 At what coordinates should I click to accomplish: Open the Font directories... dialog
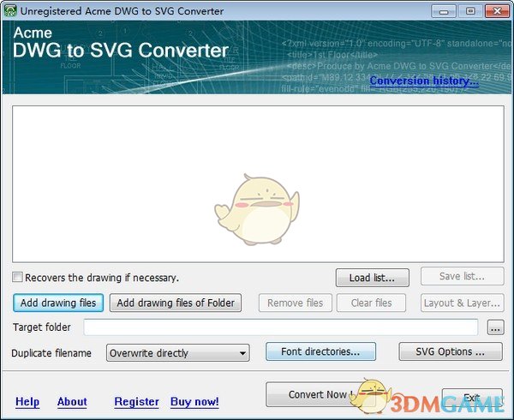coord(320,351)
